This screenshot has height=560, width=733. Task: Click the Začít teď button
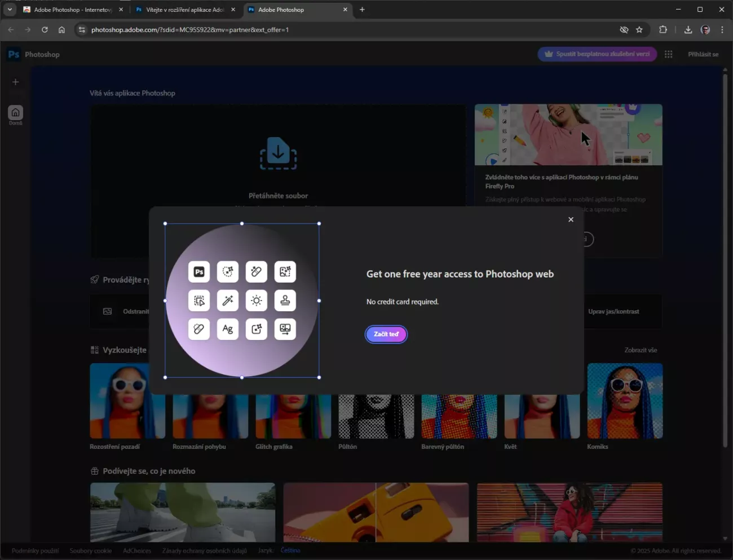click(386, 334)
